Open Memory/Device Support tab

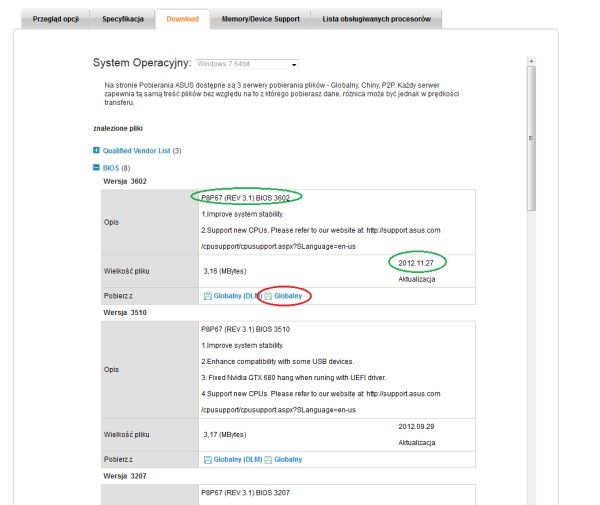pos(261,19)
